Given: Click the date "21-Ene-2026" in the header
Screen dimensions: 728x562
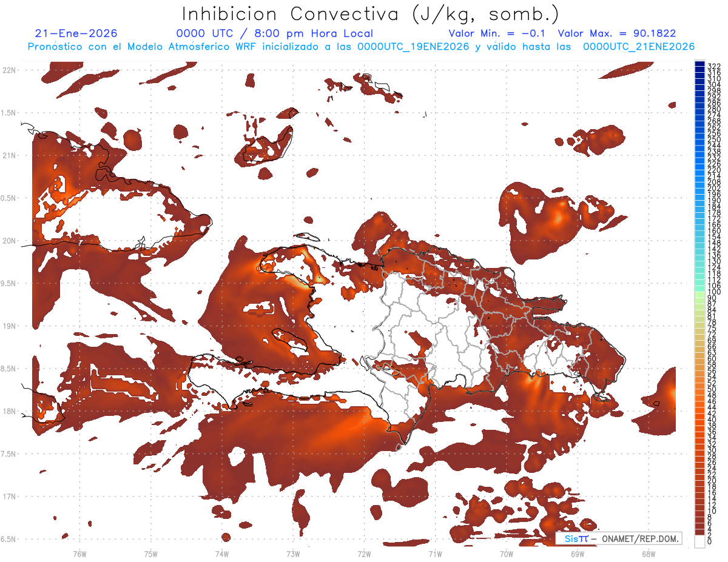Looking at the screenshot, I should point(76,33).
